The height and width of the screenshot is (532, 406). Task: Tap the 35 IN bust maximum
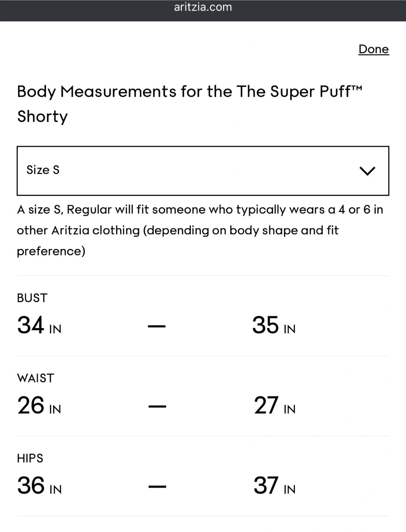(274, 326)
